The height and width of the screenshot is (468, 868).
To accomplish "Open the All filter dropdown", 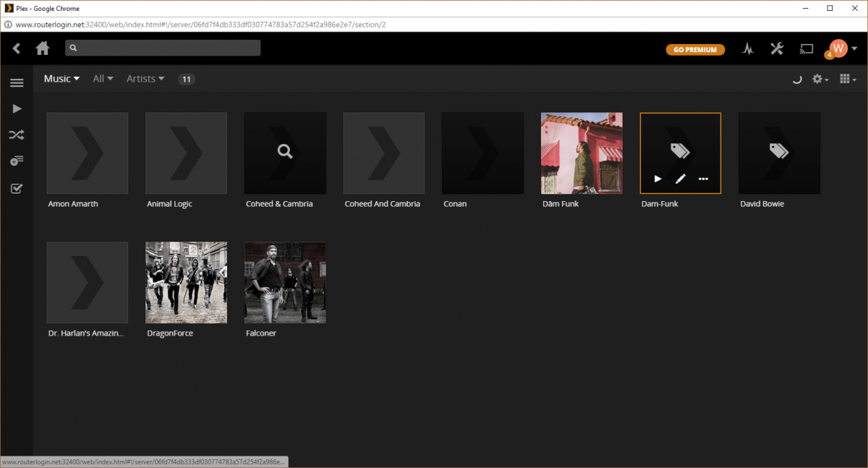I will pyautogui.click(x=103, y=79).
